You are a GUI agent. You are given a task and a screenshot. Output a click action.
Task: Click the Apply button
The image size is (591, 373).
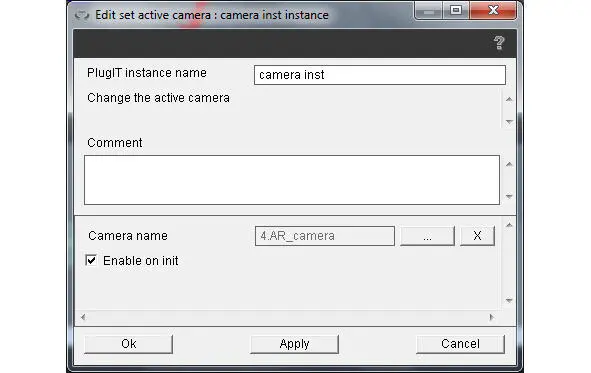pos(294,344)
